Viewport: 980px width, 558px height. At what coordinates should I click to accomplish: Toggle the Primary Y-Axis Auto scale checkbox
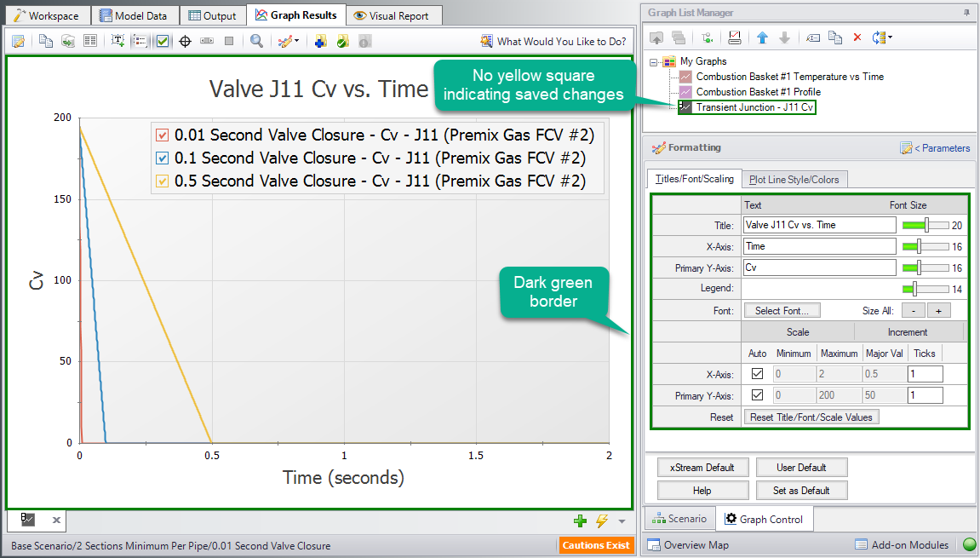[x=757, y=395]
